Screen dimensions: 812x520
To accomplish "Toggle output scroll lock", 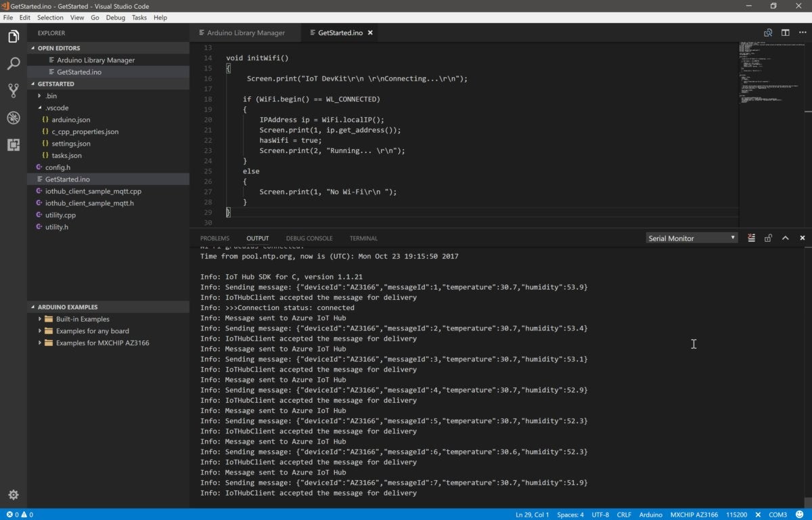I will pos(768,238).
